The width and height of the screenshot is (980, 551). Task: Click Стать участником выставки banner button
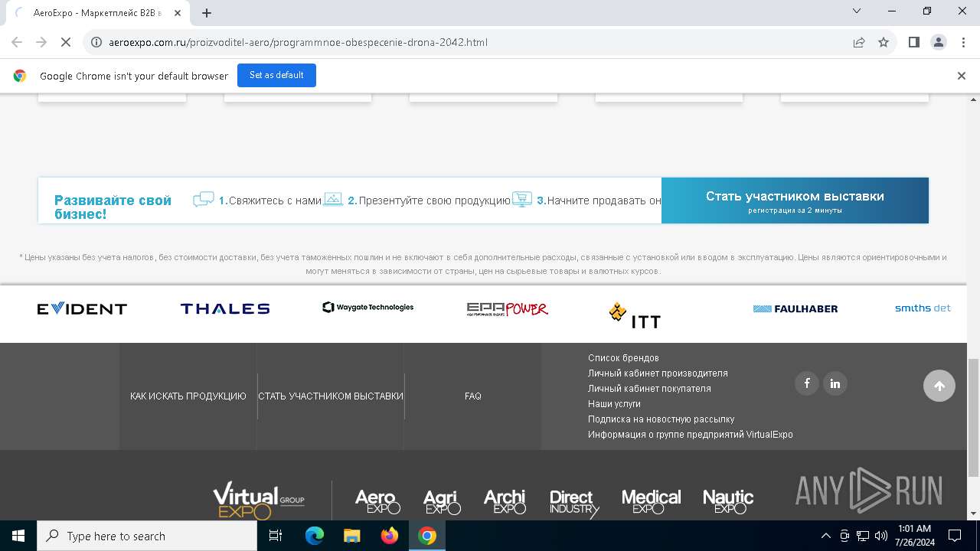pyautogui.click(x=795, y=201)
